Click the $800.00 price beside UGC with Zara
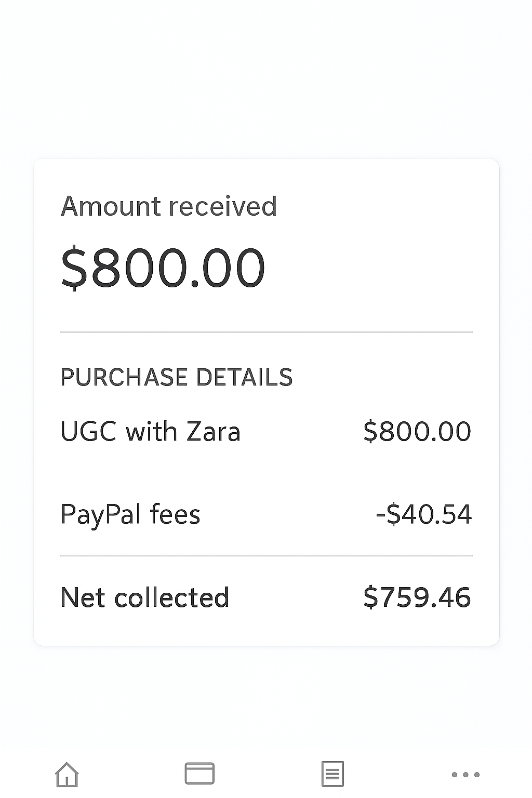 coord(417,431)
